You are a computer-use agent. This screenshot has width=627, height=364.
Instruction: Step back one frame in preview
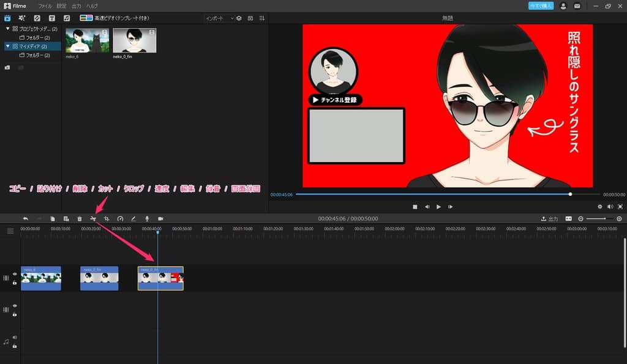(427, 207)
